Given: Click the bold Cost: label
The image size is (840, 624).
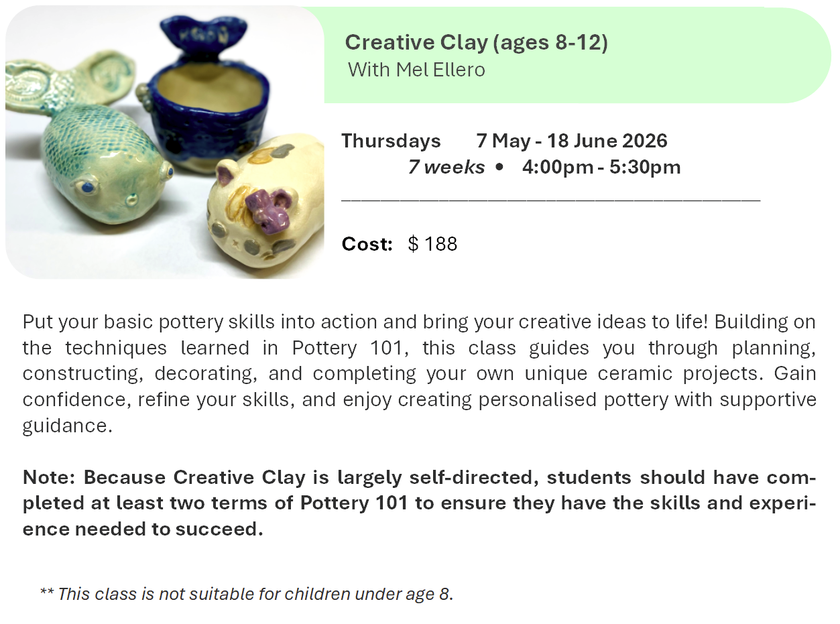Looking at the screenshot, I should click(x=367, y=244).
